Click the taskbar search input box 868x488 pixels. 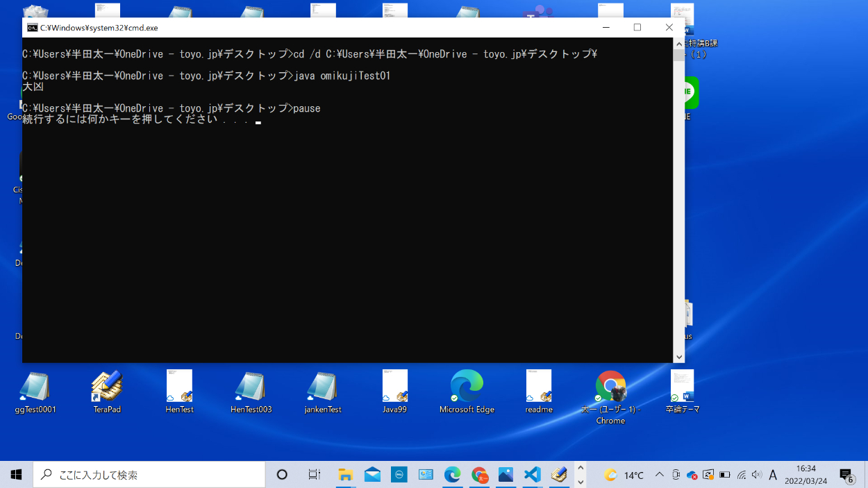tap(149, 475)
